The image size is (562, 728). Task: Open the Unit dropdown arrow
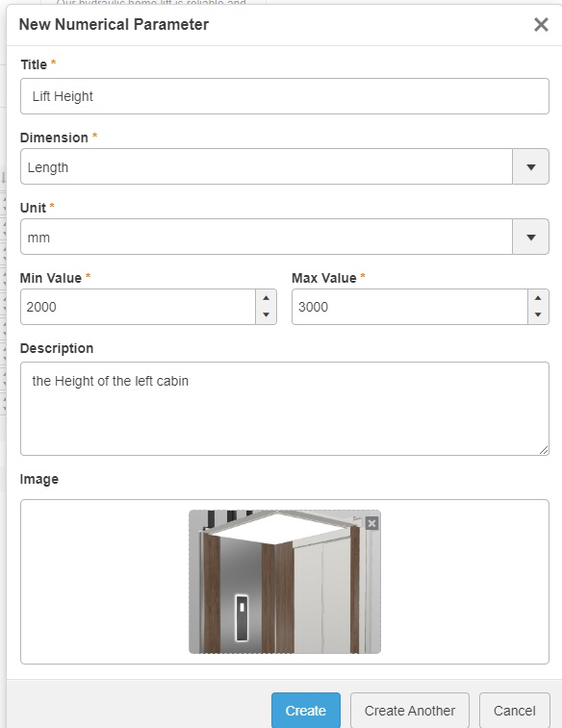click(531, 237)
